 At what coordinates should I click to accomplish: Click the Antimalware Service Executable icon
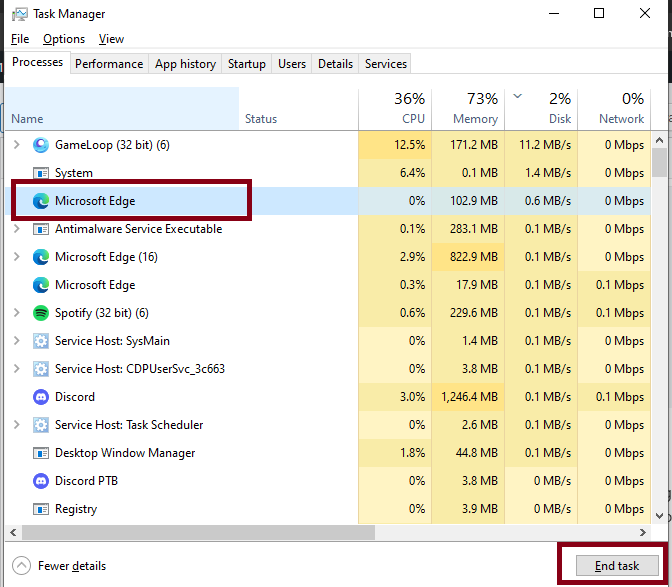pos(41,229)
